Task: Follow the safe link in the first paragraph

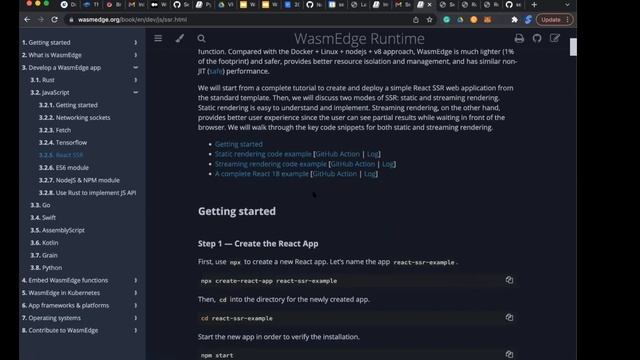Action: click(x=216, y=71)
